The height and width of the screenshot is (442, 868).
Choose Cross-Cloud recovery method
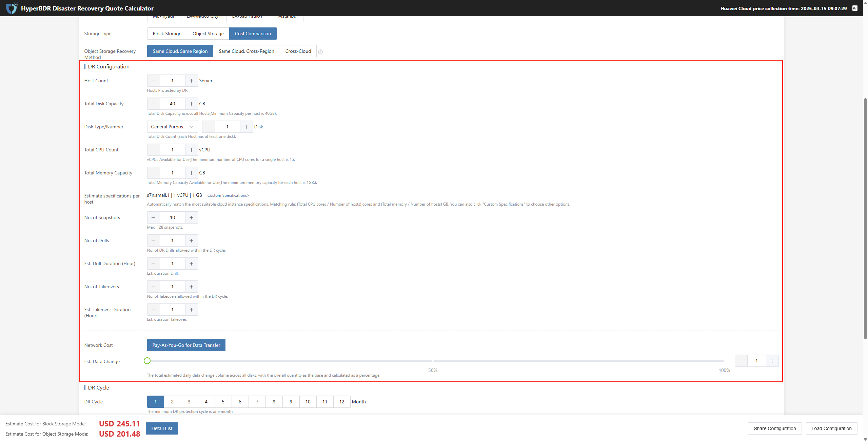tap(298, 51)
